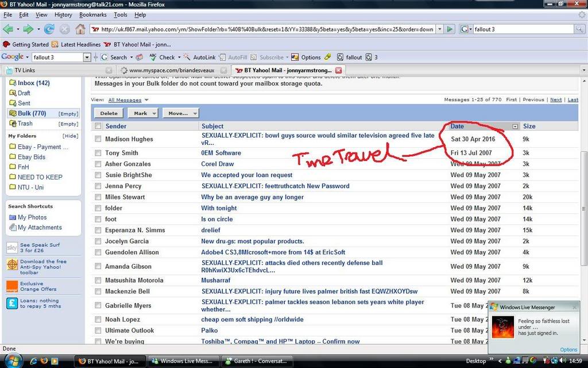Click the Trash folder icon

coord(13,124)
